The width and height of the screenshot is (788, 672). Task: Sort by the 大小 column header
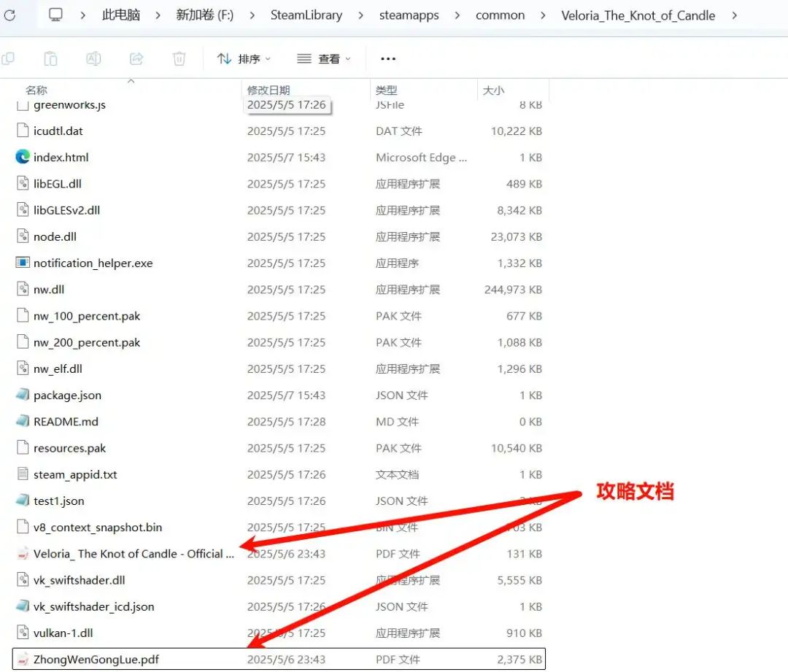[493, 90]
